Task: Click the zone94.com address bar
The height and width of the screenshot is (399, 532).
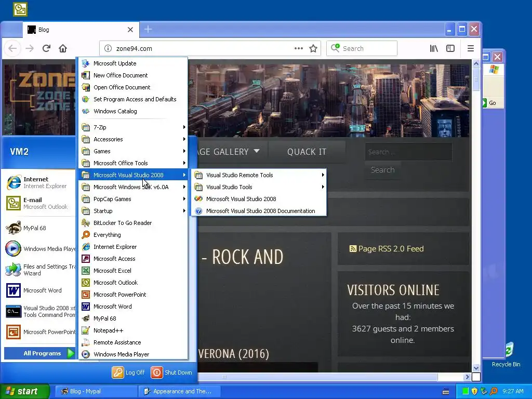Action: click(210, 48)
